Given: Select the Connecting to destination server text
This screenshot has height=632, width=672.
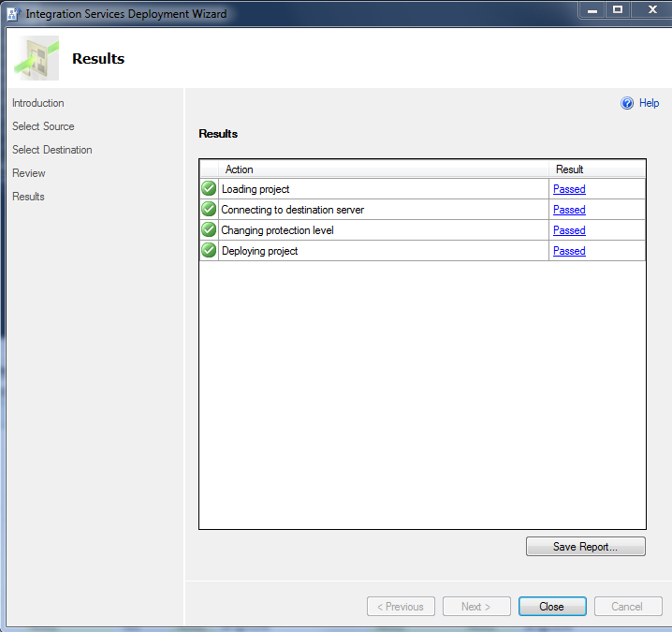Looking at the screenshot, I should coord(293,210).
